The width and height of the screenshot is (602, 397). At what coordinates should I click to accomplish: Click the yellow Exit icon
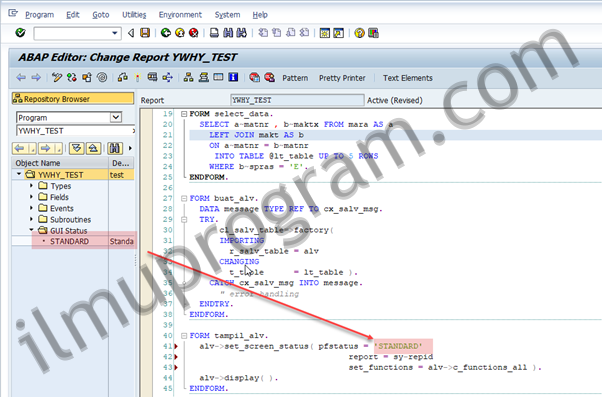pos(180,33)
